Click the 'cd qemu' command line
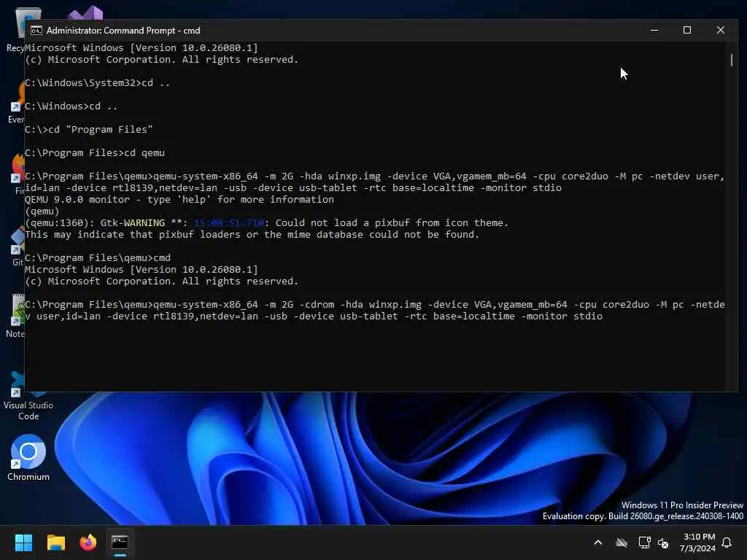The width and height of the screenshot is (747, 560). (x=95, y=153)
